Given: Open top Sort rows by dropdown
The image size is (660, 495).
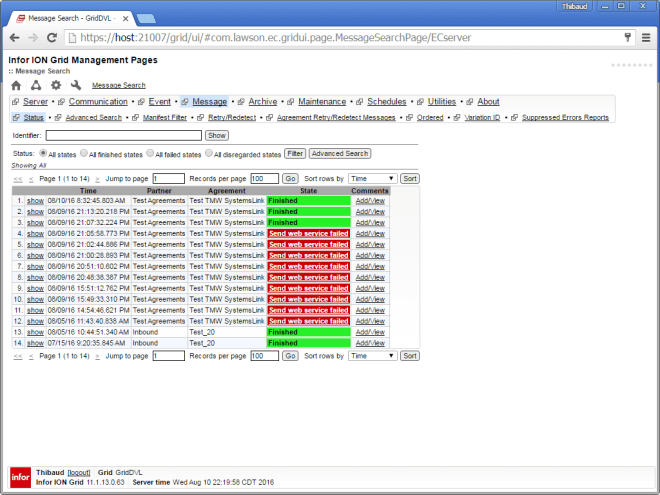Looking at the screenshot, I should 372,178.
